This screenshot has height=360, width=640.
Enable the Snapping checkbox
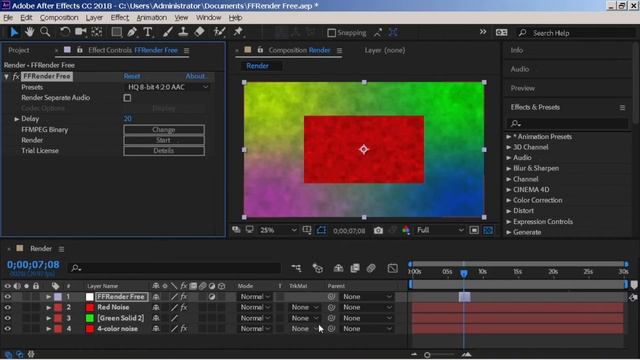332,33
